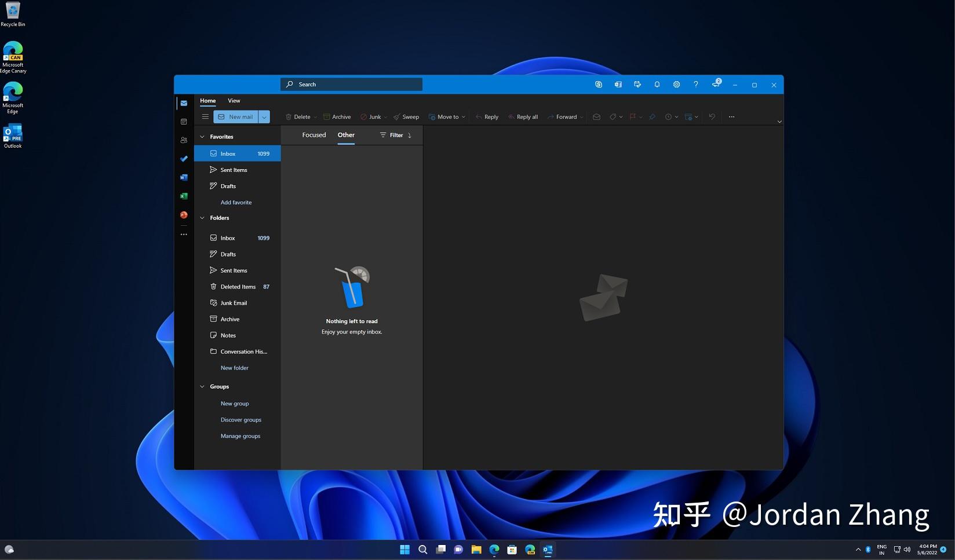Open the People contacts icon
Viewport: 955px width, 560px height.
pos(184,140)
